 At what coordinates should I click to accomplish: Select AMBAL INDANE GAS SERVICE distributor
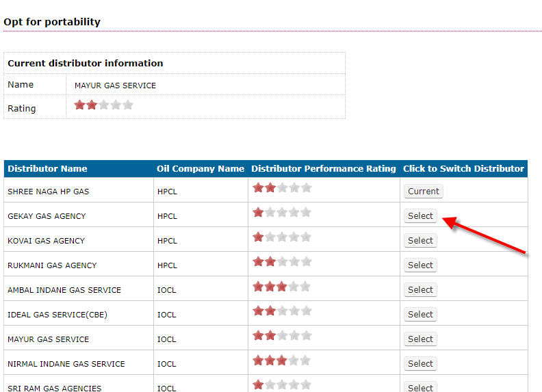click(420, 289)
